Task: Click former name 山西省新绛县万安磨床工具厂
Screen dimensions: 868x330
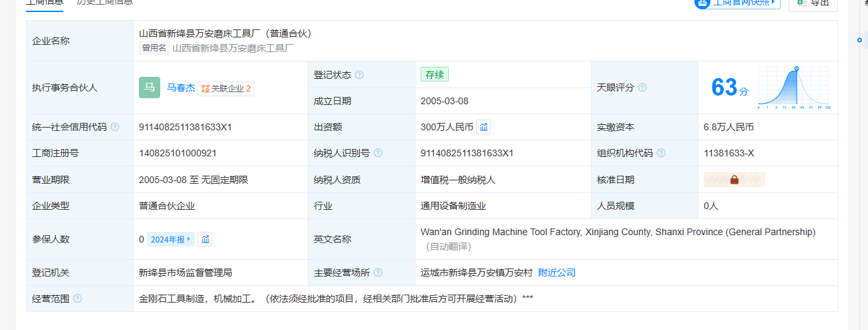Action: click(233, 48)
